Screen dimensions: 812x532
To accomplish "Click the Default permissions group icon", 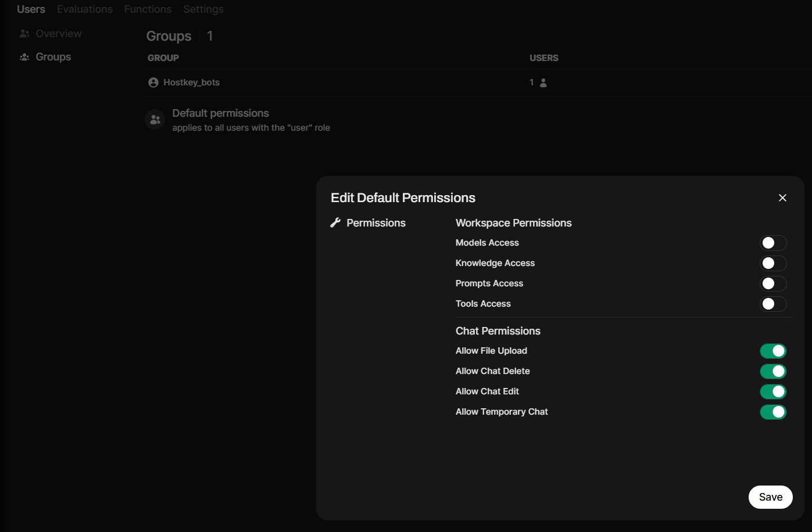I will pyautogui.click(x=155, y=120).
